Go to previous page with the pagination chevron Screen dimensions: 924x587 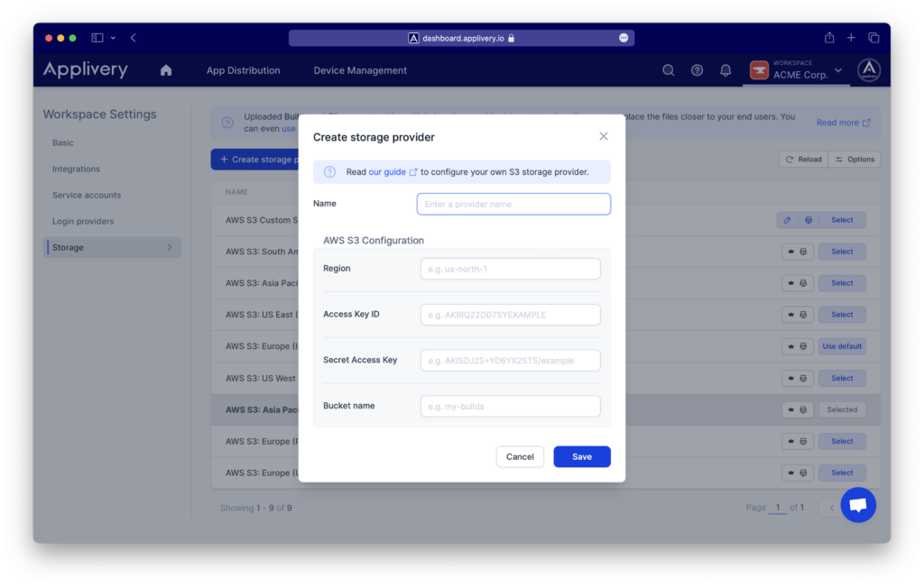tap(831, 508)
